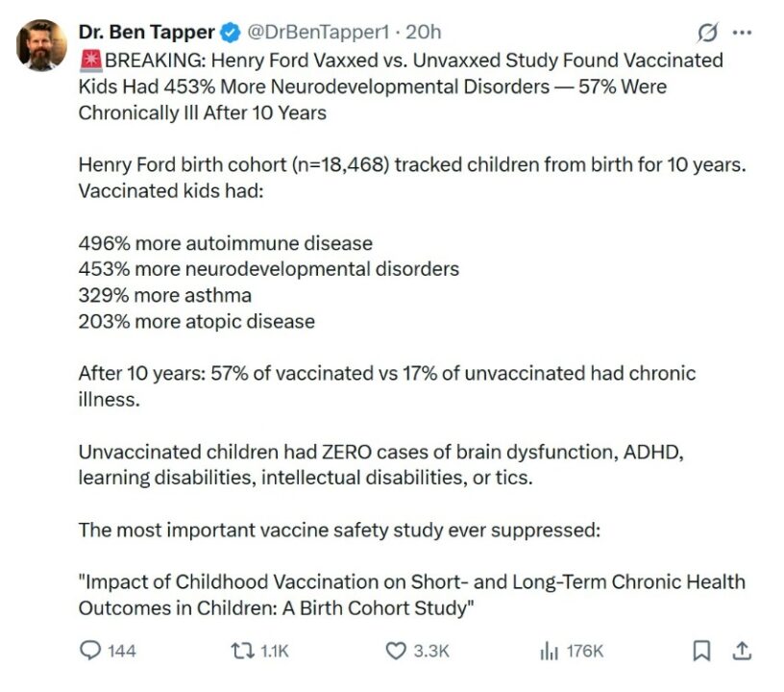Viewport: 784px width, 692px height.
Task: Click the repost arrows icon
Action: coord(242,651)
